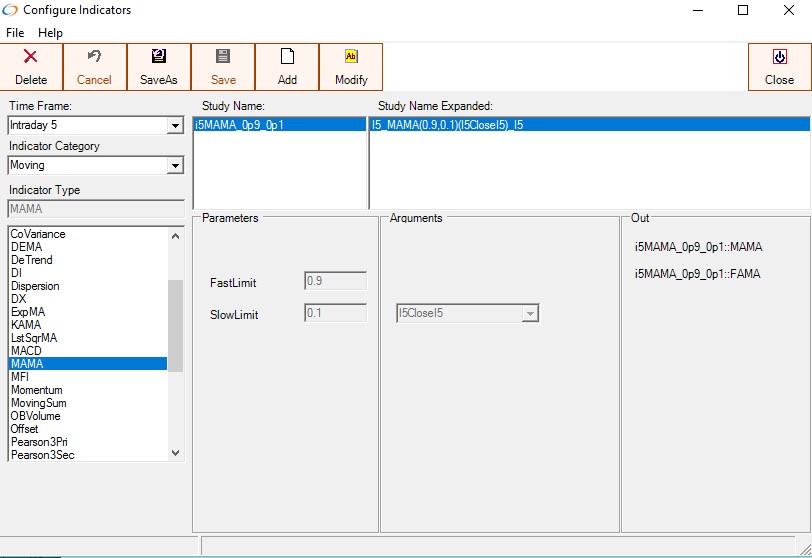Select KAMA indicator type
812x558 pixels.
25,325
